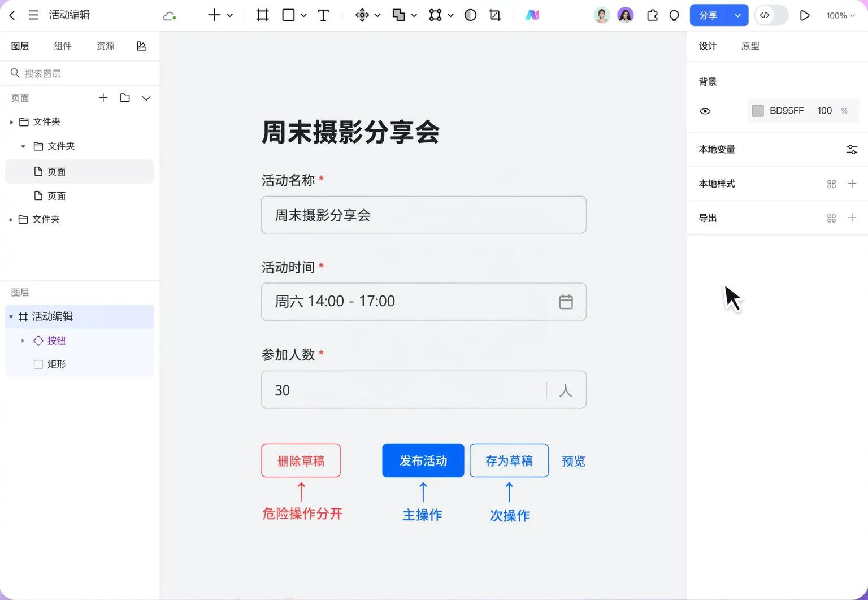Screen dimensions: 868x600
Task: Open the local variables settings icon
Action: click(x=852, y=150)
